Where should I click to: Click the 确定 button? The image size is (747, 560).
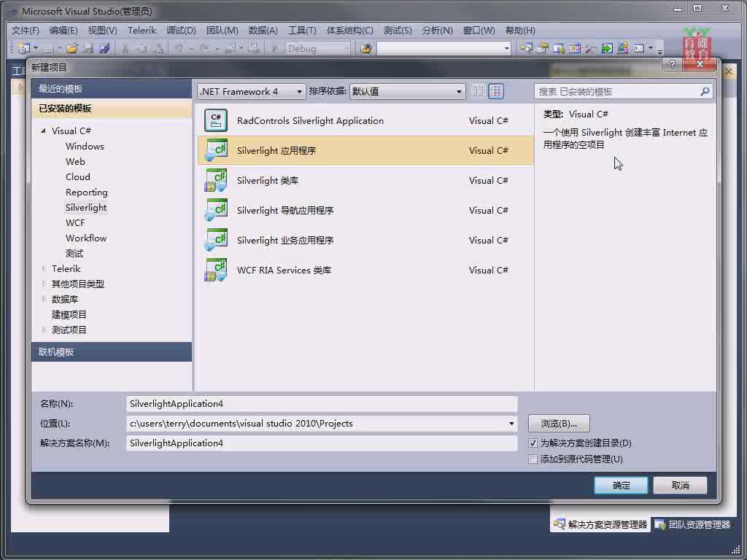tap(621, 485)
